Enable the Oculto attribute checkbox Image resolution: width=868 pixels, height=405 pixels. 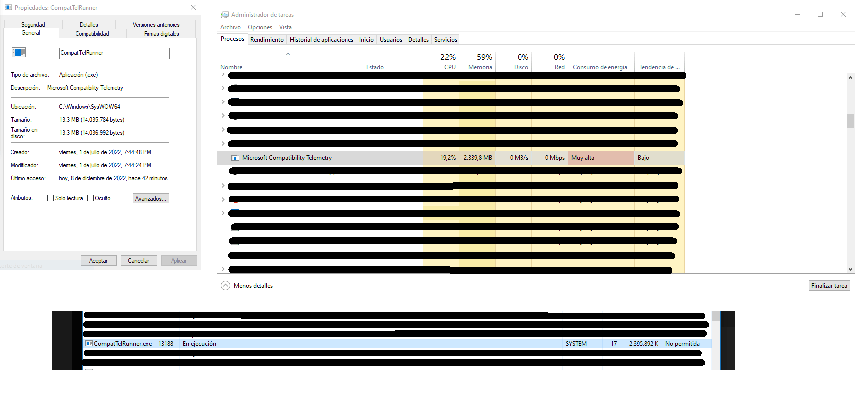click(90, 198)
